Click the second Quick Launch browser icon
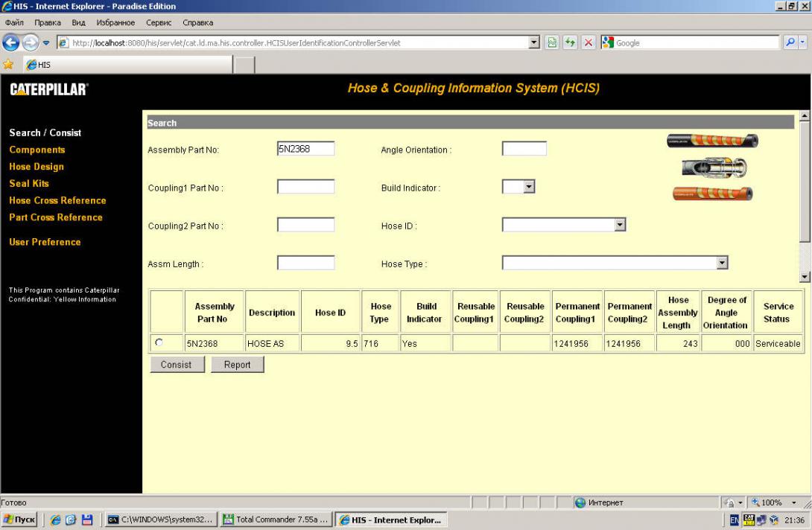812x530 pixels. pyautogui.click(x=71, y=520)
